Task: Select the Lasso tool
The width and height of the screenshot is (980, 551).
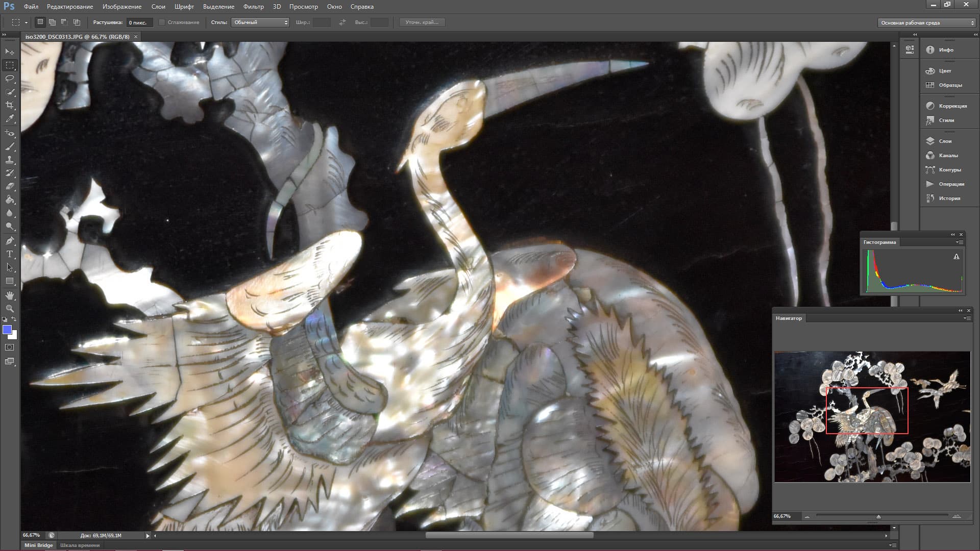Action: [10, 79]
